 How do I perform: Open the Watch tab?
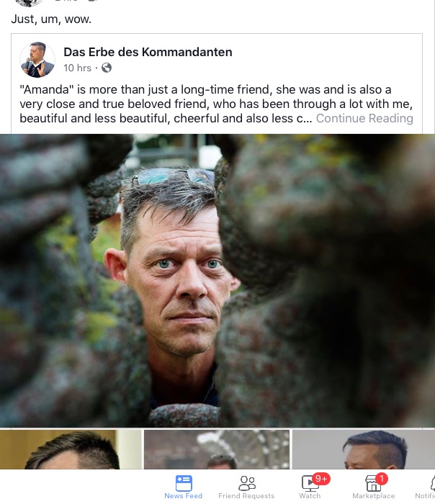click(310, 487)
